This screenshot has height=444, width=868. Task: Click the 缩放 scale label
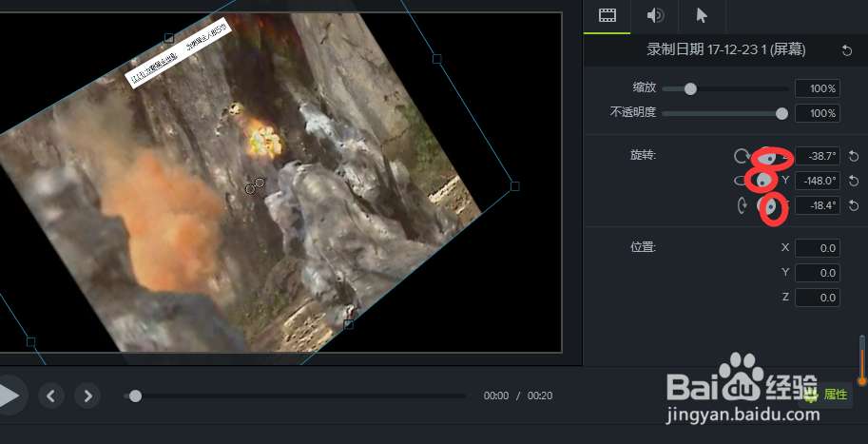coord(645,87)
